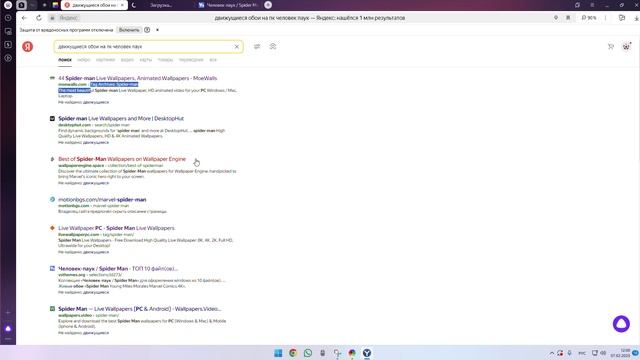
Task: Open the history clock icon in left sidebar
Action: point(8,18)
